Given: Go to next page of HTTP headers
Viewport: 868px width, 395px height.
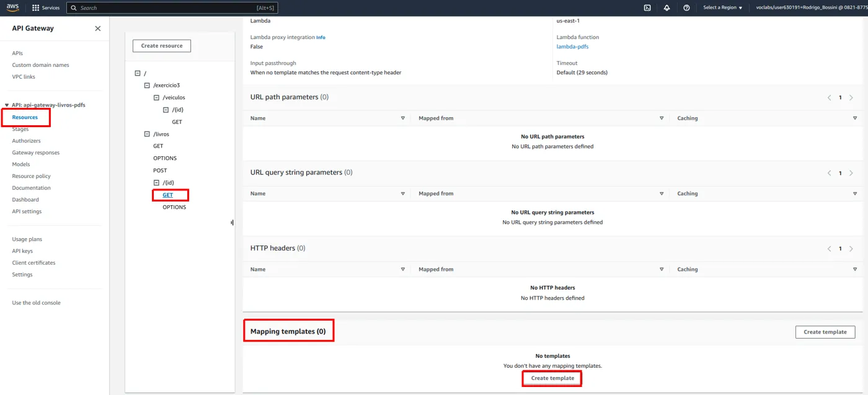Looking at the screenshot, I should coord(851,249).
